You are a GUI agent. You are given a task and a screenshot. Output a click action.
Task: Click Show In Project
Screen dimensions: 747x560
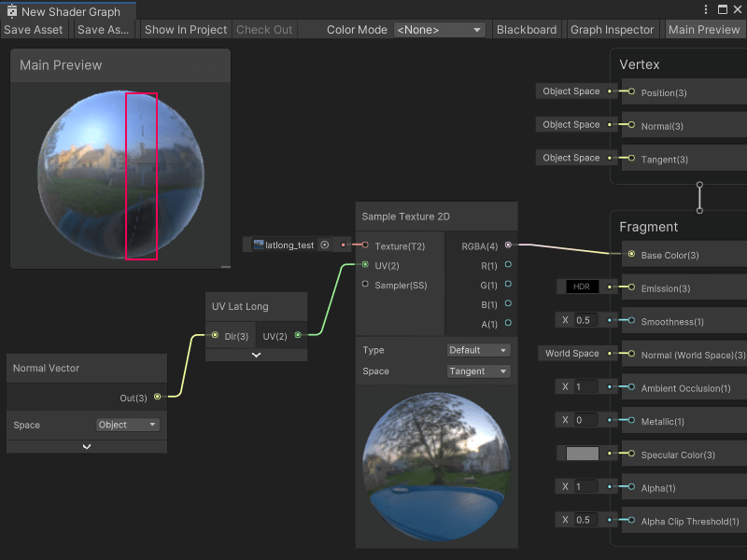click(x=185, y=29)
